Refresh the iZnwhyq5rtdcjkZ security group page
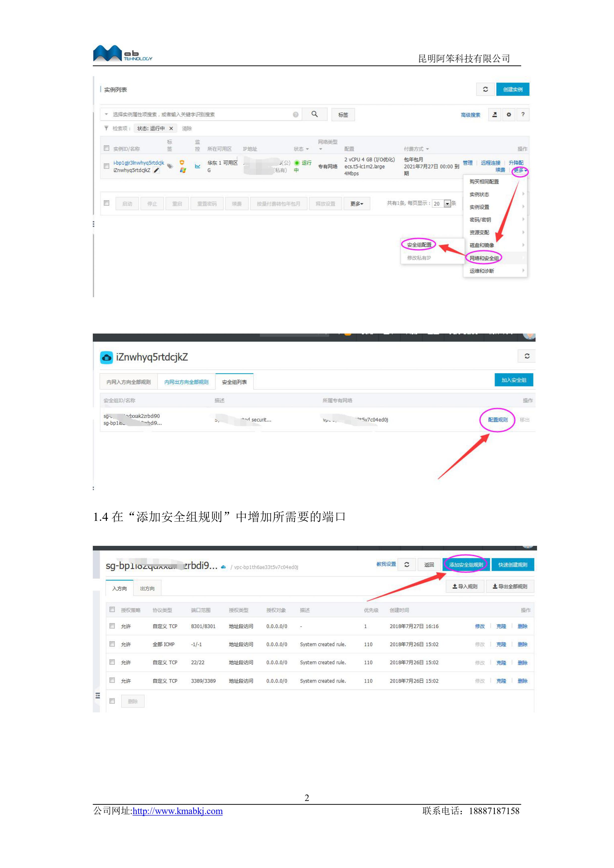 (527, 356)
